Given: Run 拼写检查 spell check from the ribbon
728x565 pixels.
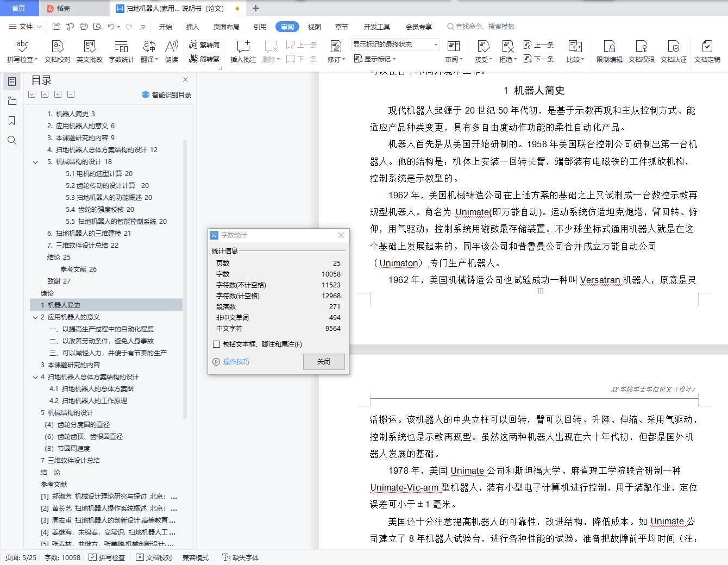Looking at the screenshot, I should tap(22, 52).
